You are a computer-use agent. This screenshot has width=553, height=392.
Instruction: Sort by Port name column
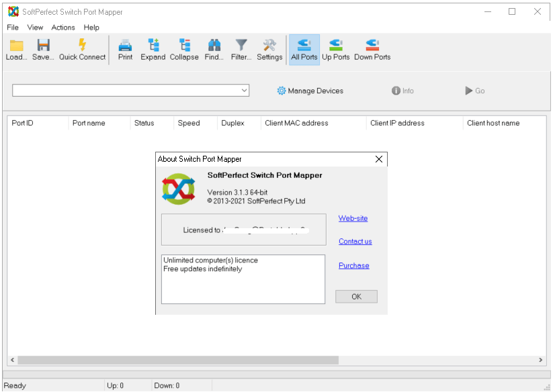coord(99,123)
